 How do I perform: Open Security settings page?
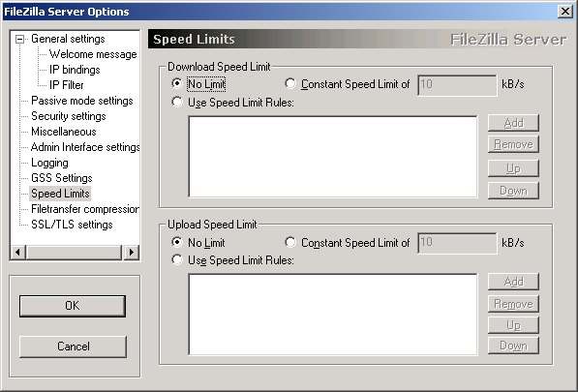69,116
